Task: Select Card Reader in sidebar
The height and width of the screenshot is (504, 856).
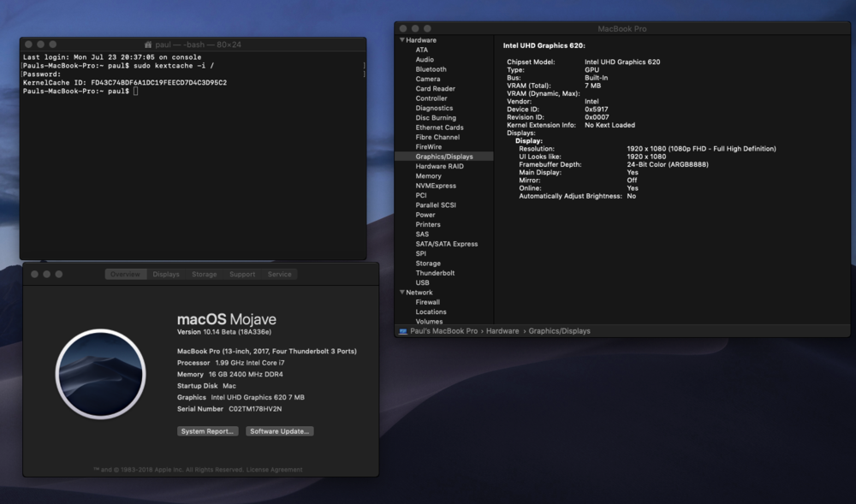Action: (435, 88)
